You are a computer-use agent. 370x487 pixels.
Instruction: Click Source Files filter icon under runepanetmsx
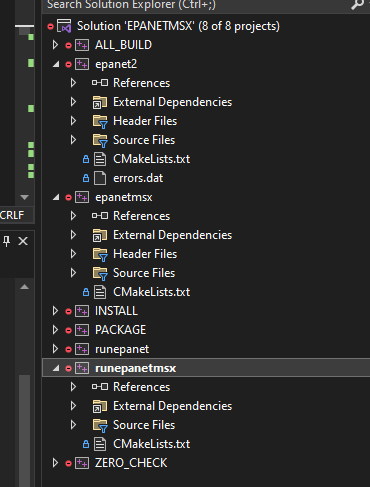[x=100, y=425]
